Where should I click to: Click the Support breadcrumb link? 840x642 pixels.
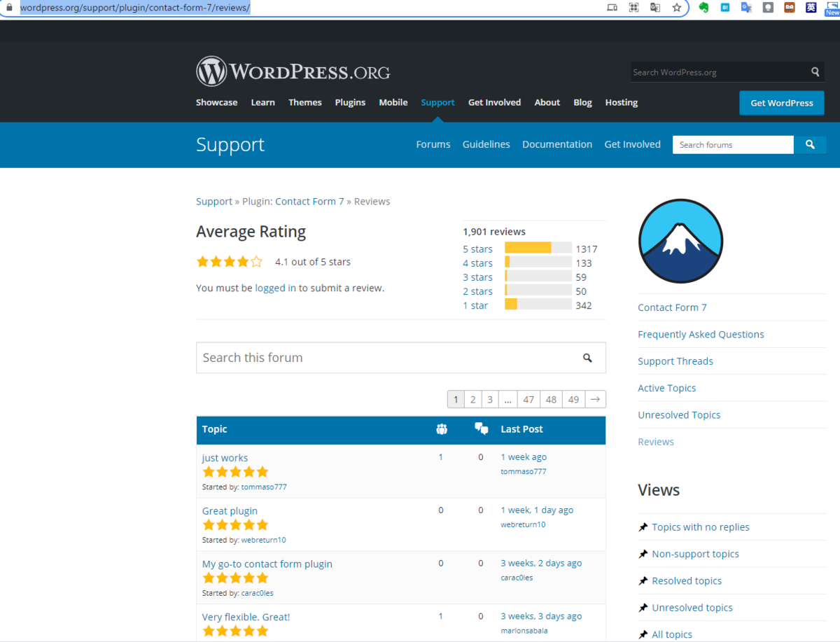tap(214, 202)
